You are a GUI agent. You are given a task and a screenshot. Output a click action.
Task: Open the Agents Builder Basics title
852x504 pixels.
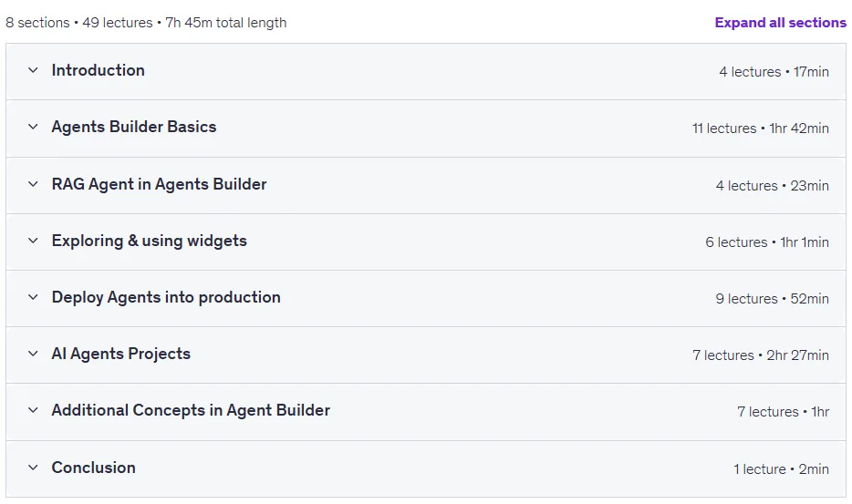pyautogui.click(x=134, y=127)
